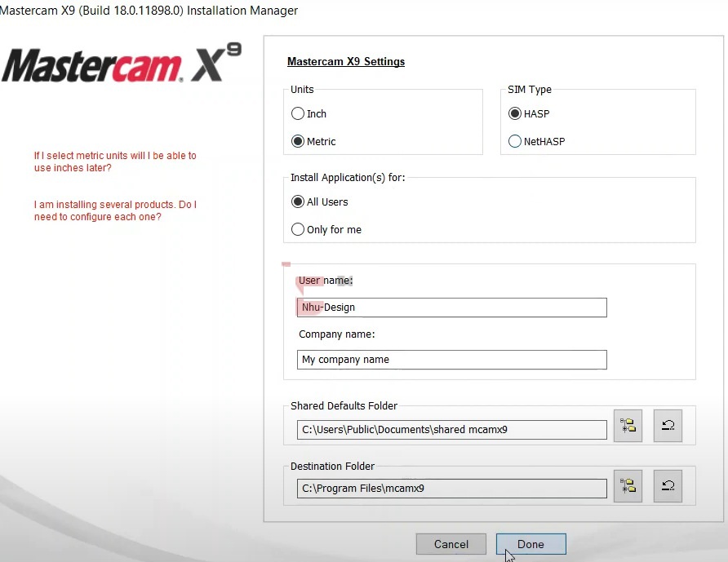Click the Shared Defaults Folder path field
Screen dimensions: 728x562
pyautogui.click(x=452, y=430)
